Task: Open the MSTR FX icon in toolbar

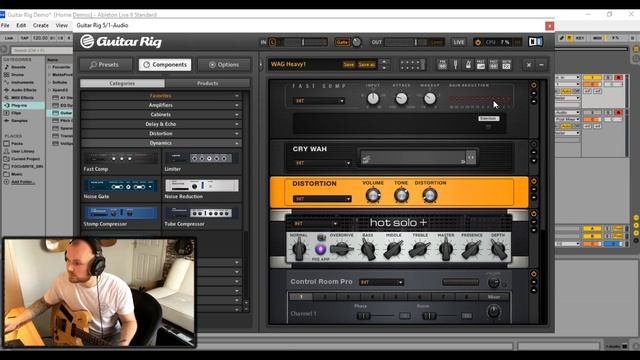Action: tap(506, 64)
